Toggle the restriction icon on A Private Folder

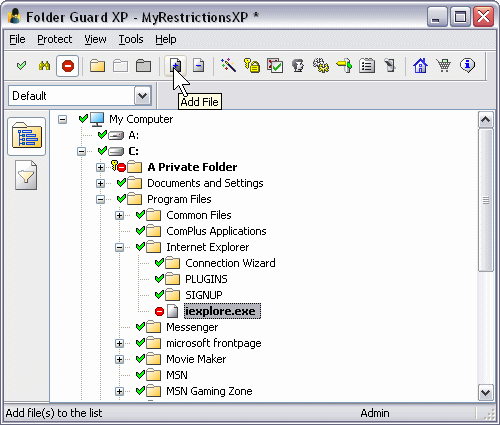coord(119,166)
